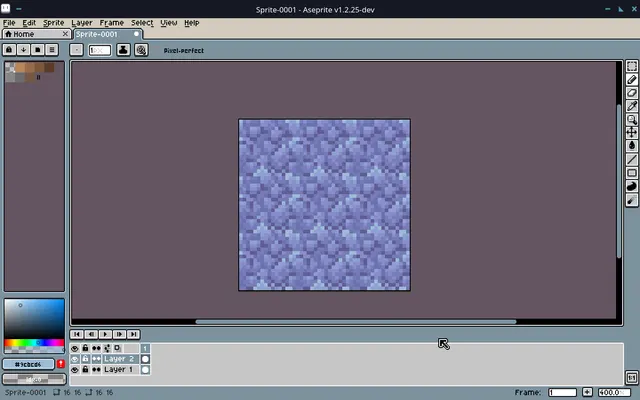This screenshot has width=640, height=400.
Task: Open the ink type dropdown
Action: (123, 50)
